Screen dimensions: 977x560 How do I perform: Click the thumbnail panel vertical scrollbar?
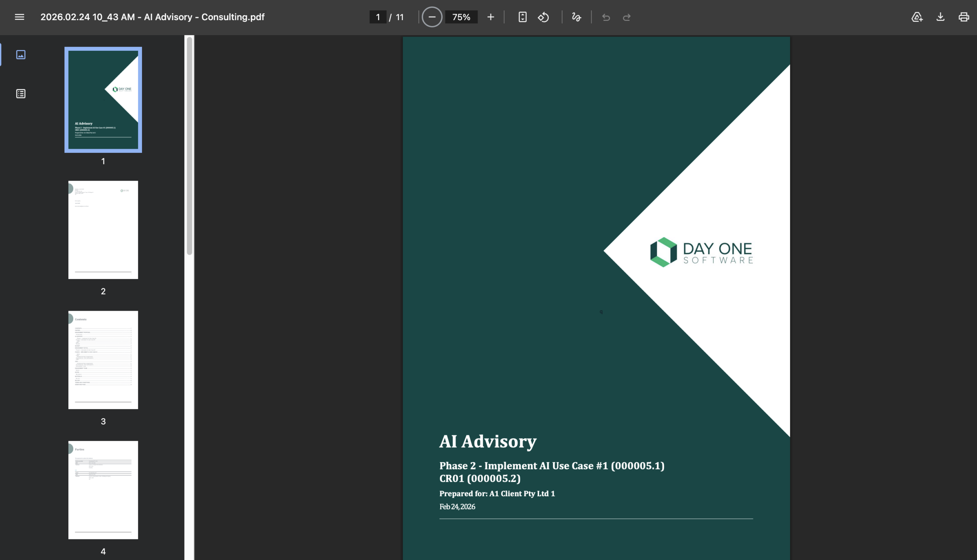pyautogui.click(x=189, y=146)
